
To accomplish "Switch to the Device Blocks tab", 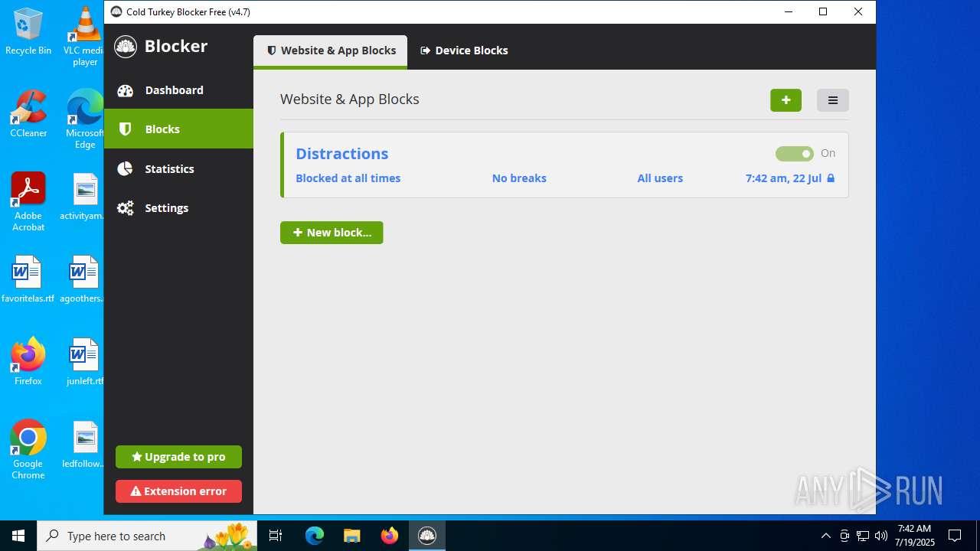I will pos(464,51).
